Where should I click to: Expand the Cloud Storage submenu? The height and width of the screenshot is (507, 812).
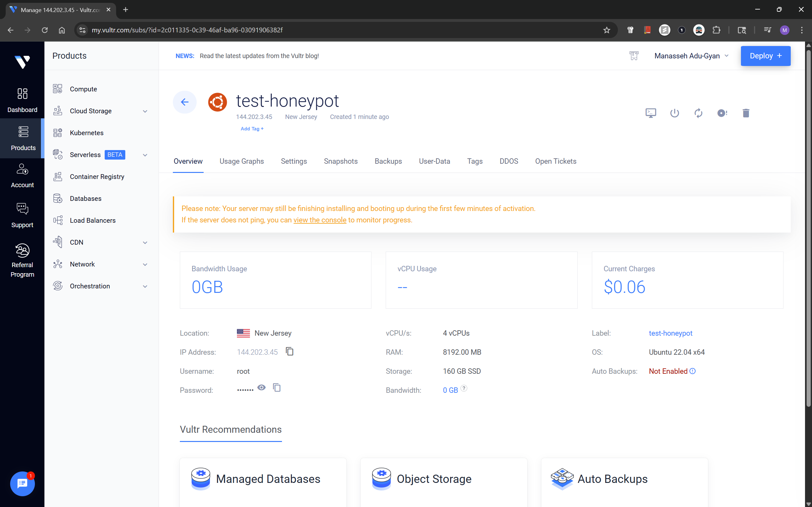pyautogui.click(x=145, y=111)
